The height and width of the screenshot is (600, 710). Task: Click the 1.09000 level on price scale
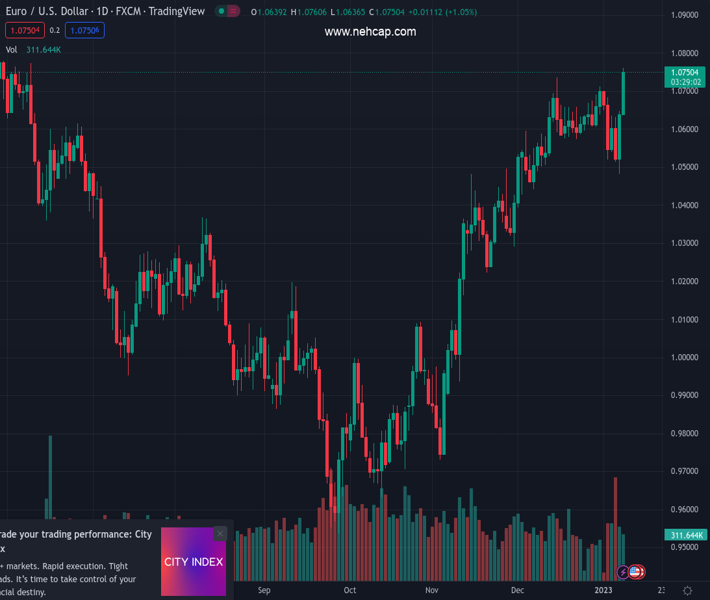tap(684, 15)
